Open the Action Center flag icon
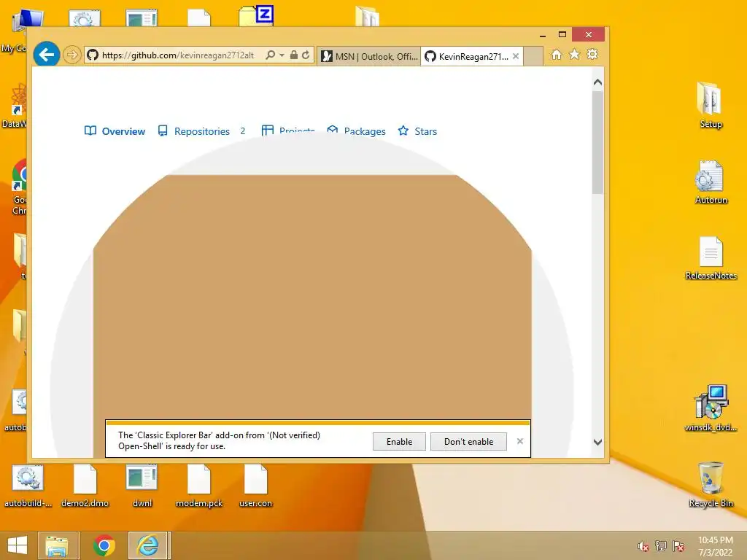The width and height of the screenshot is (747, 560). [678, 546]
